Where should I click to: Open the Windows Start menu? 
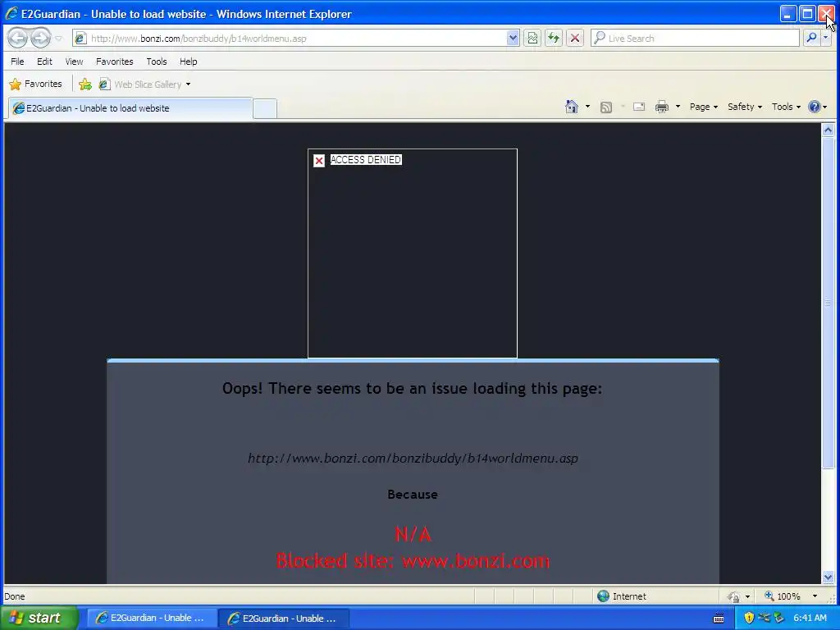(39, 618)
